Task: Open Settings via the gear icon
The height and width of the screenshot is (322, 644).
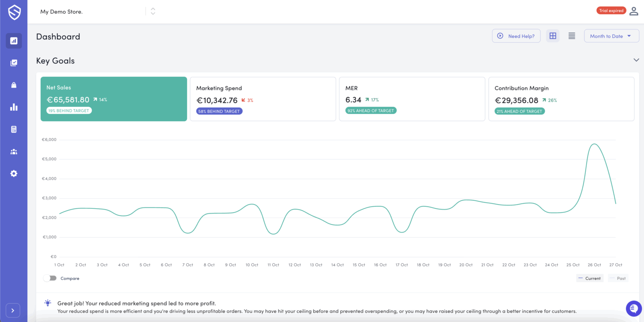Action: (13, 173)
